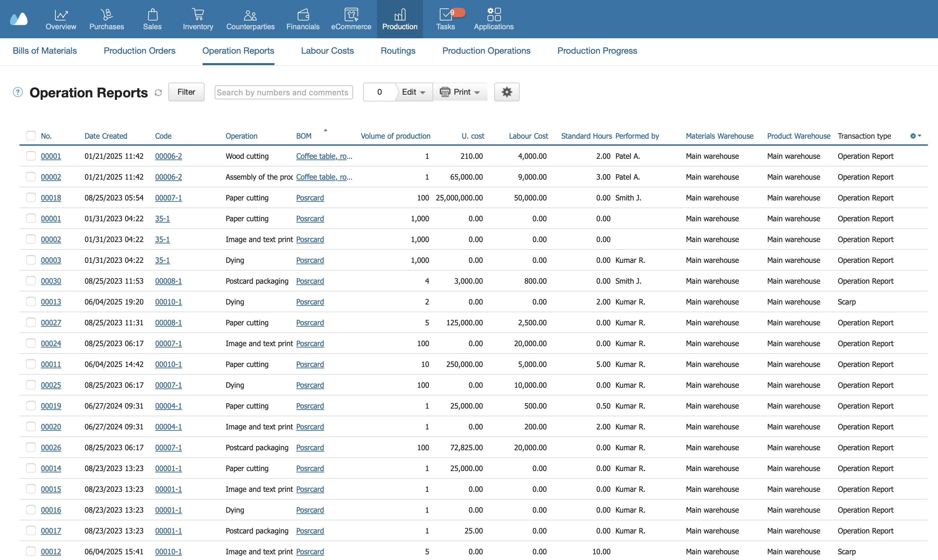Image resolution: width=938 pixels, height=560 pixels.
Task: Switch to Routings tab
Action: click(x=398, y=51)
